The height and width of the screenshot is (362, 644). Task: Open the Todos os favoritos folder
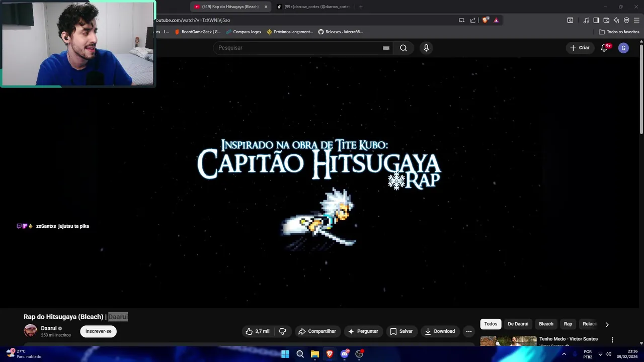[x=619, y=32]
